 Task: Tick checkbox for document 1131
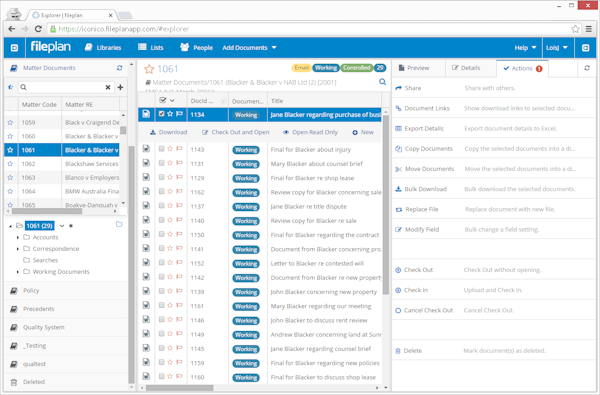coord(161,163)
